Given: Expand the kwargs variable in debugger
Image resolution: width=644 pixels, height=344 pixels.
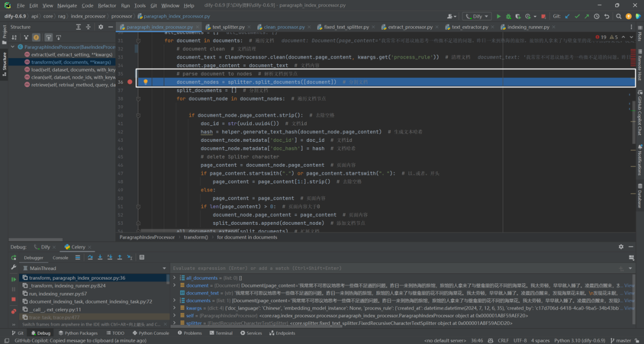Looking at the screenshot, I should coord(175,308).
